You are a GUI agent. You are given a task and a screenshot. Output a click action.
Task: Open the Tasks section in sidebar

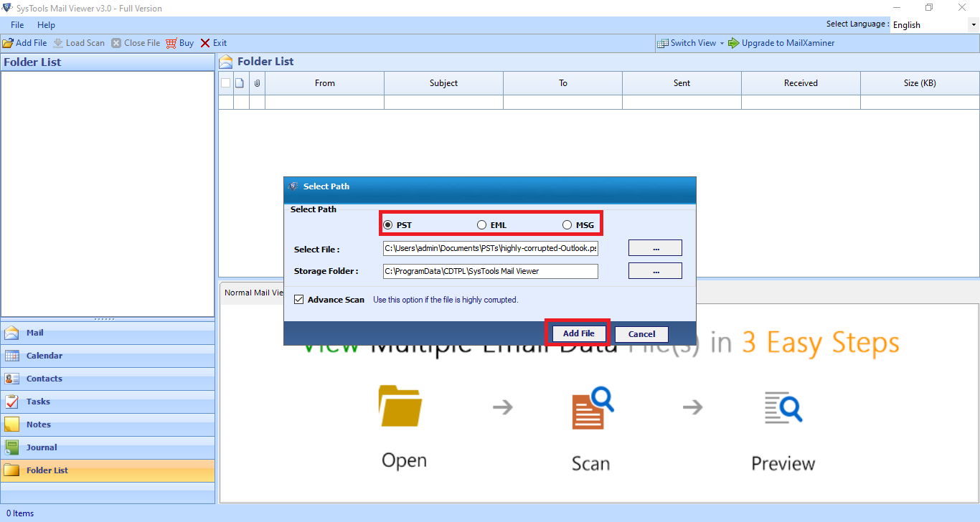pos(108,402)
